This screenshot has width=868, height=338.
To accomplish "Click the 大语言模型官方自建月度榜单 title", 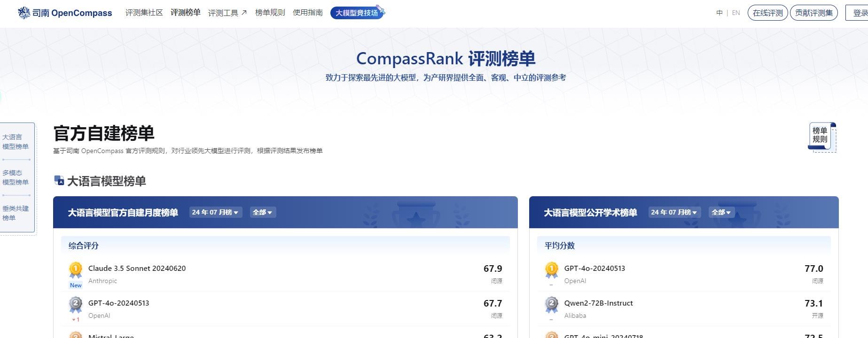I will [123, 213].
